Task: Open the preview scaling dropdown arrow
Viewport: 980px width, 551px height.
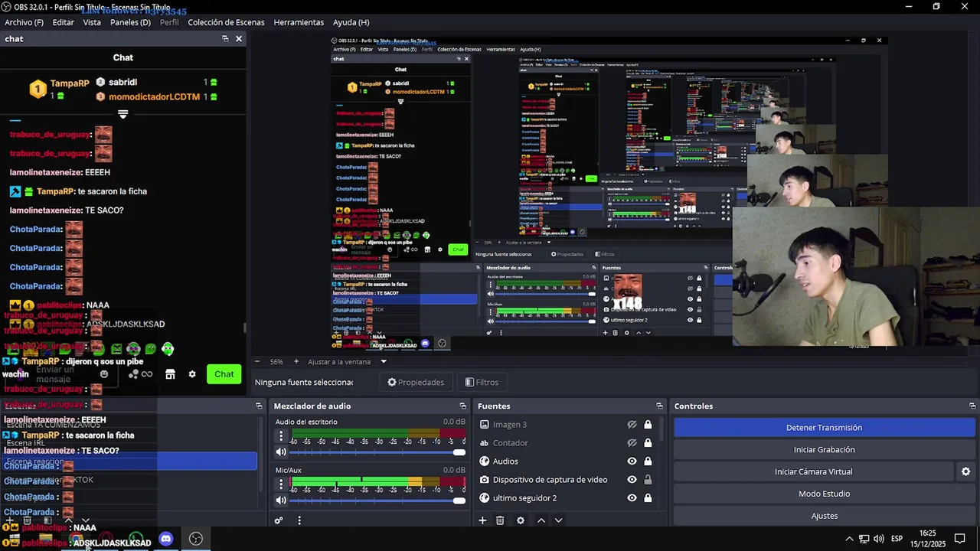Action: pyautogui.click(x=384, y=362)
